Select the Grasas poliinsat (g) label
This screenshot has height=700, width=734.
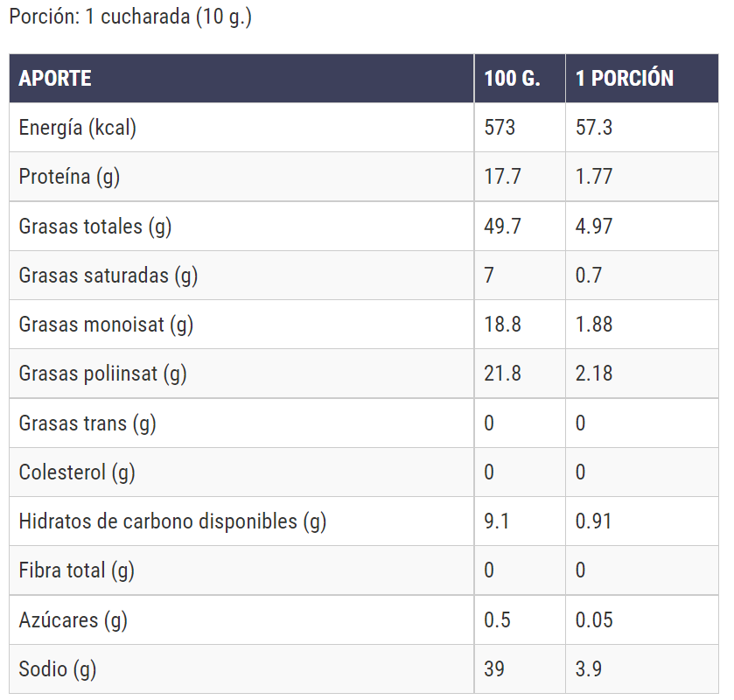(103, 374)
